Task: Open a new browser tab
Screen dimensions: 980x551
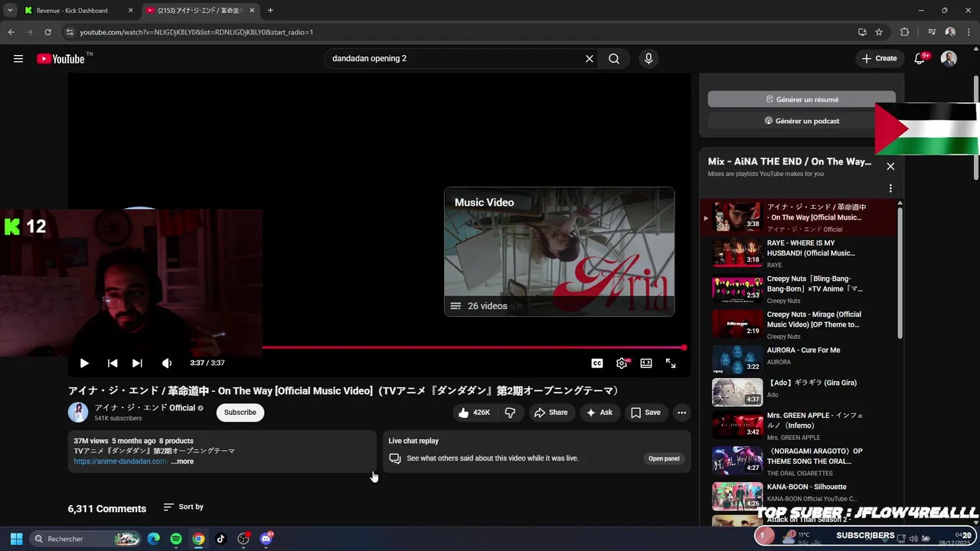Action: click(x=270, y=11)
